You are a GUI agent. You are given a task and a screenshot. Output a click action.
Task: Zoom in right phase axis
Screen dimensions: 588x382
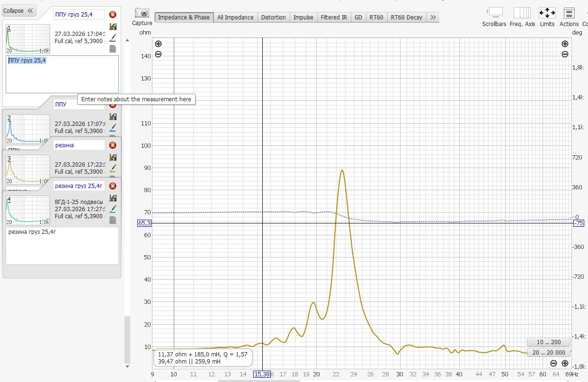click(565, 44)
